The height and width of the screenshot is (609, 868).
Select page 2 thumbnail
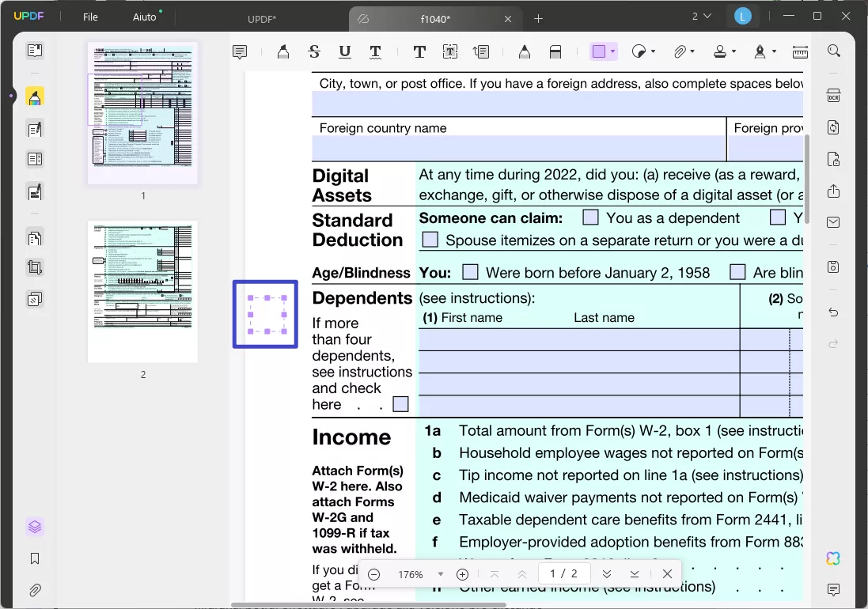click(143, 292)
